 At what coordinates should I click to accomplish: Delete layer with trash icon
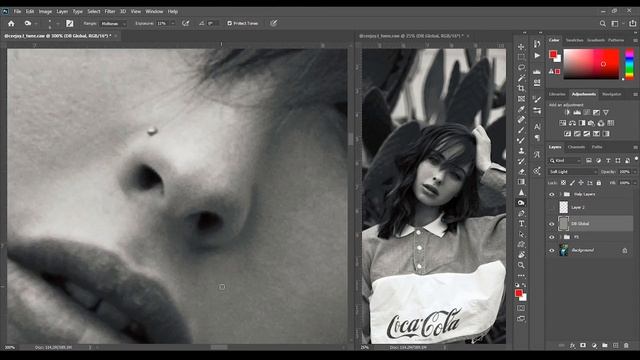(627, 345)
